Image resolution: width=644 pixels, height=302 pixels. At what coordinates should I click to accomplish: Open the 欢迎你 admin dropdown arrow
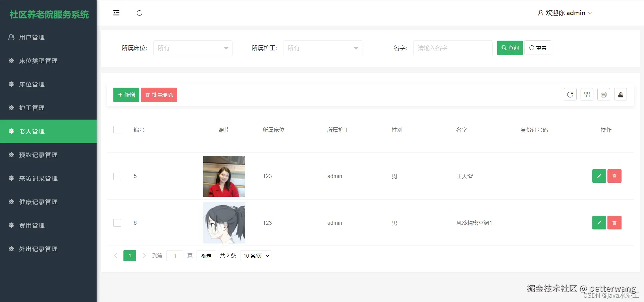[590, 13]
